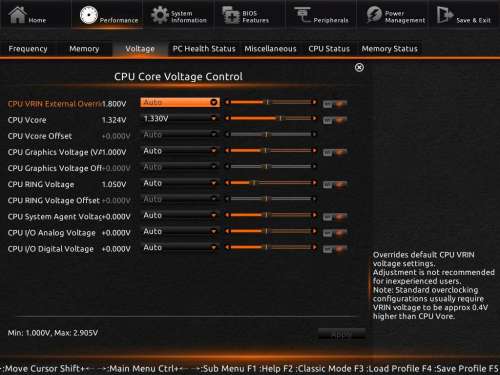Open Power Management lightning icon
This screenshot has height=375, width=500.
(x=374, y=15)
